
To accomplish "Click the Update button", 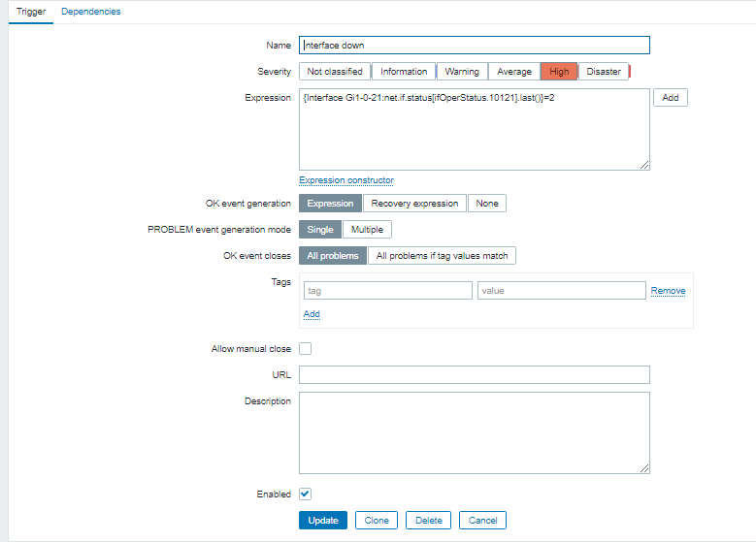I will coord(323,521).
